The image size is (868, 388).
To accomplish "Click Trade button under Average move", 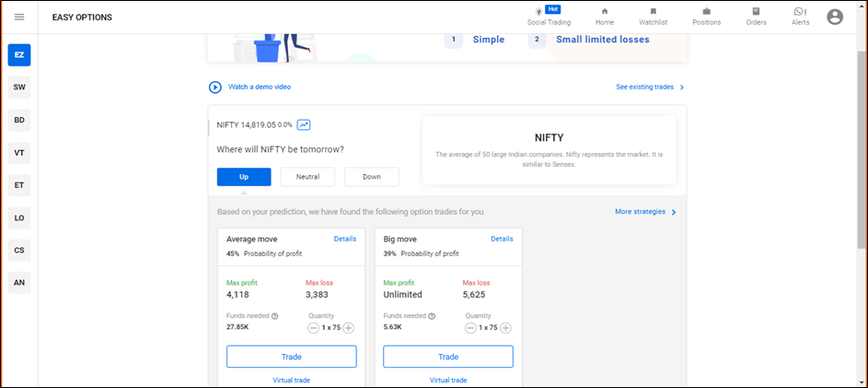I will click(x=291, y=357).
